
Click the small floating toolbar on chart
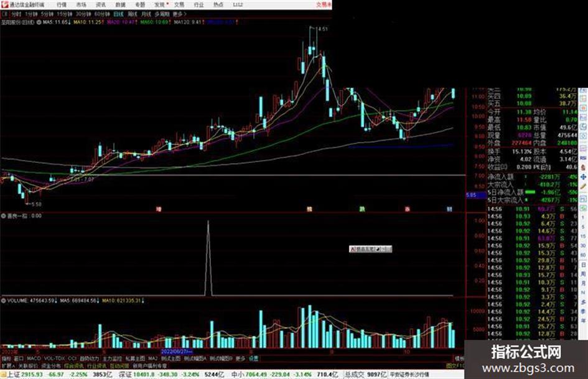pos(370,249)
